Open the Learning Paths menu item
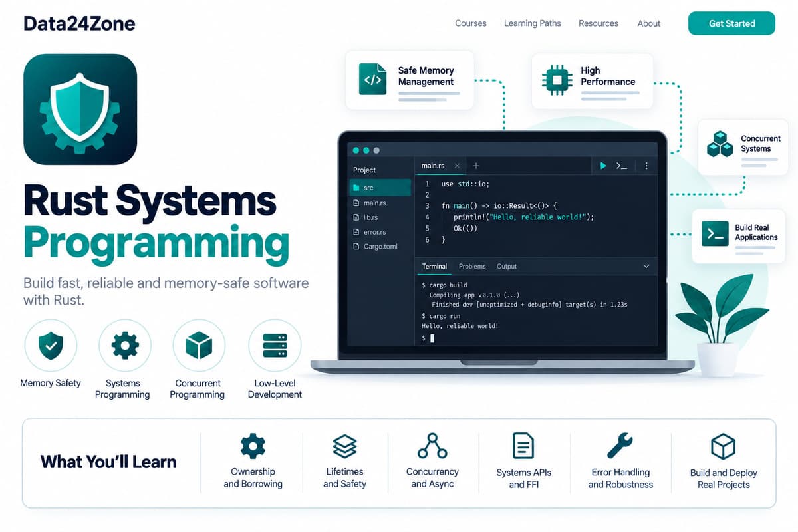This screenshot has width=798, height=532. (532, 23)
